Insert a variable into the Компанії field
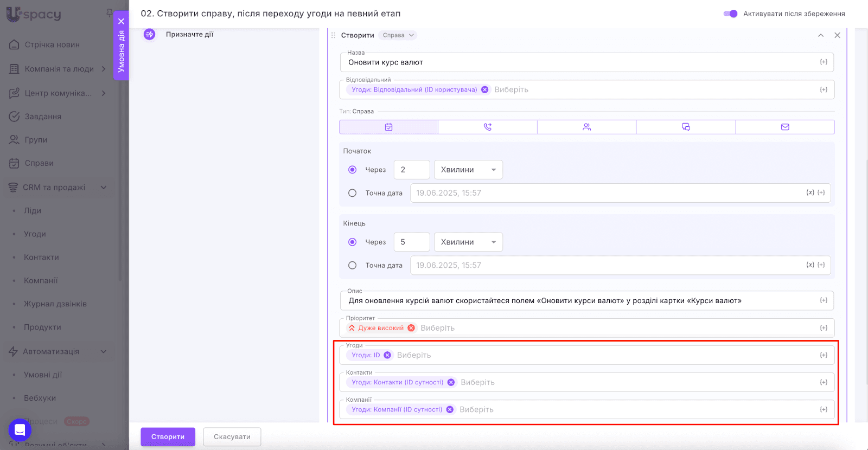 click(824, 409)
